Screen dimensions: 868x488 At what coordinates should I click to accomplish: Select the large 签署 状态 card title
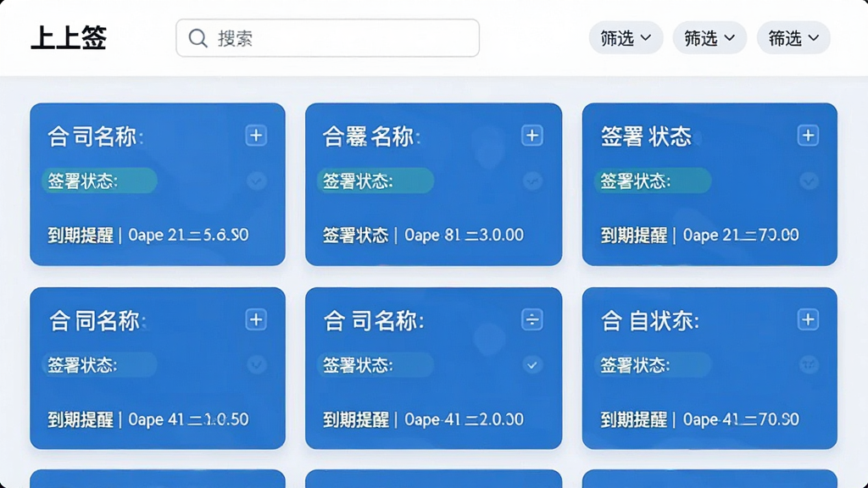click(647, 136)
